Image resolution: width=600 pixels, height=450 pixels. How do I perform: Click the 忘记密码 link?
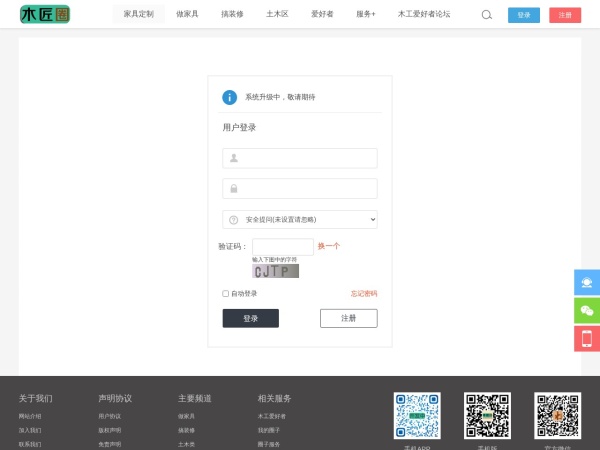click(x=364, y=293)
